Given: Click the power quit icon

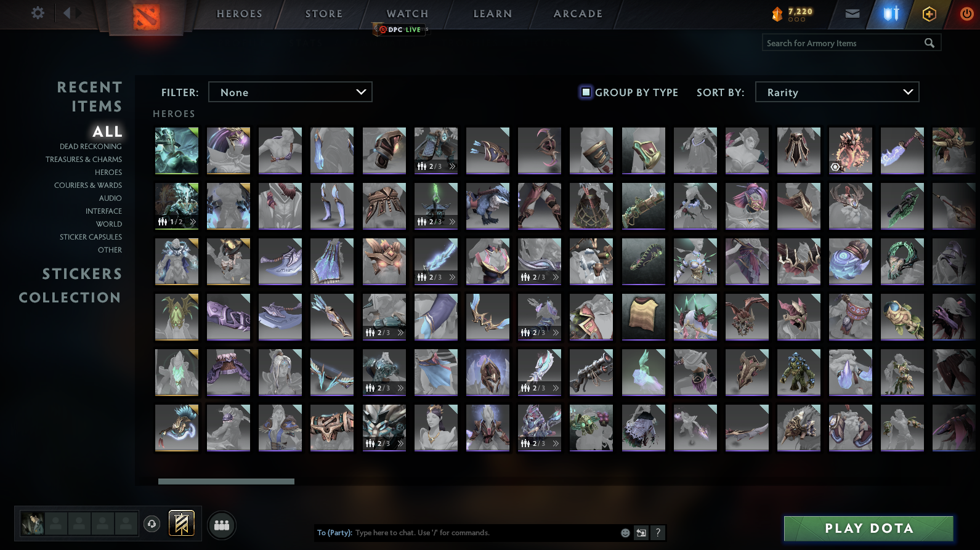Looking at the screenshot, I should click(x=966, y=14).
